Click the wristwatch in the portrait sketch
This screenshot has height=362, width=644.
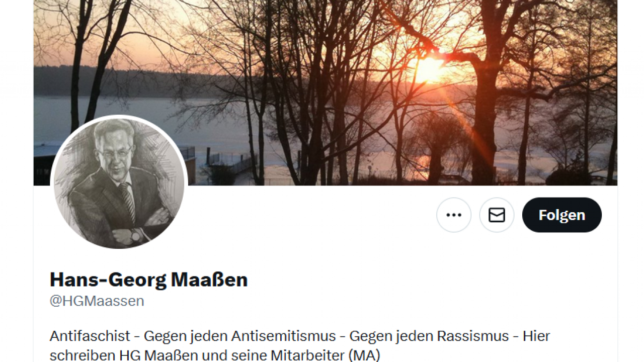tap(136, 234)
